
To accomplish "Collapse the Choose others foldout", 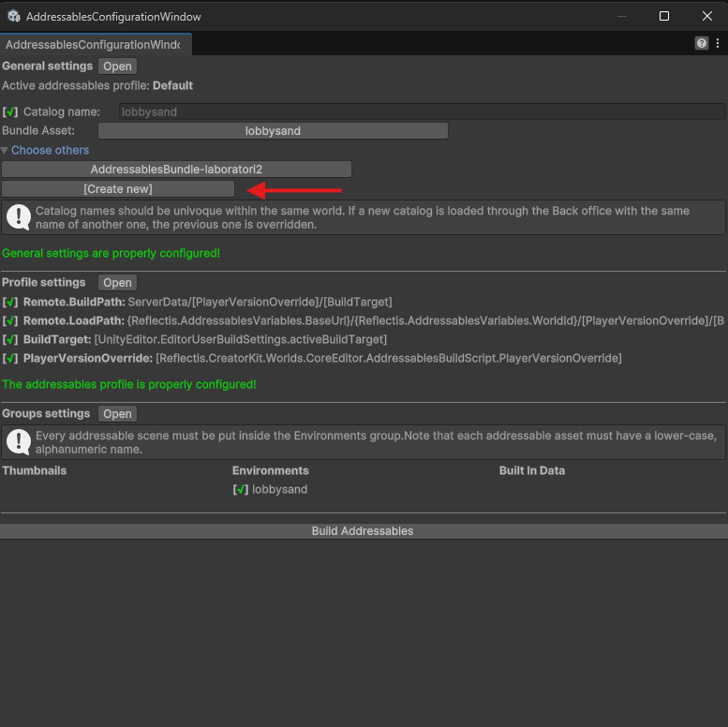I will click(x=5, y=151).
